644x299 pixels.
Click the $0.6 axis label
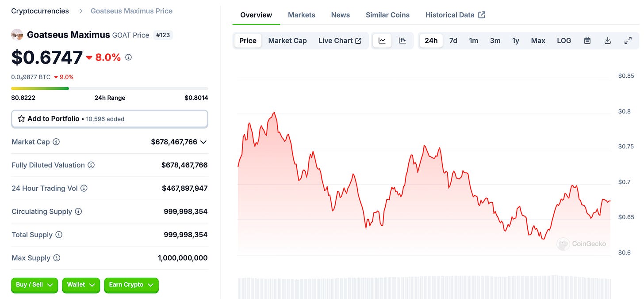(x=624, y=253)
